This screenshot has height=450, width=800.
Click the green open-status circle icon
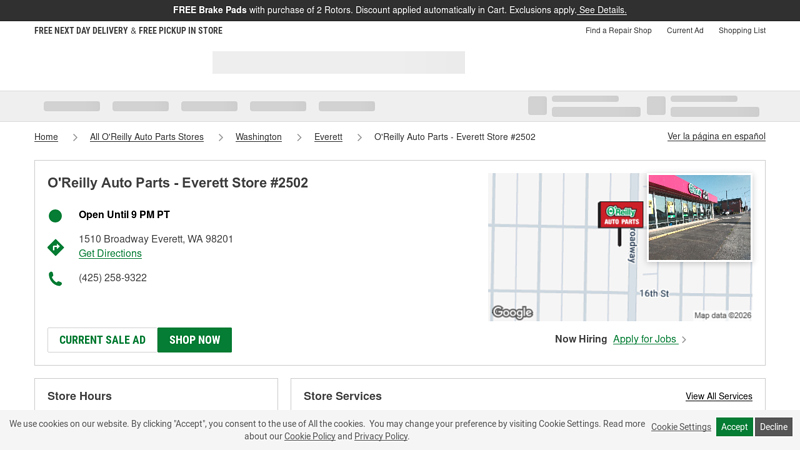click(55, 215)
